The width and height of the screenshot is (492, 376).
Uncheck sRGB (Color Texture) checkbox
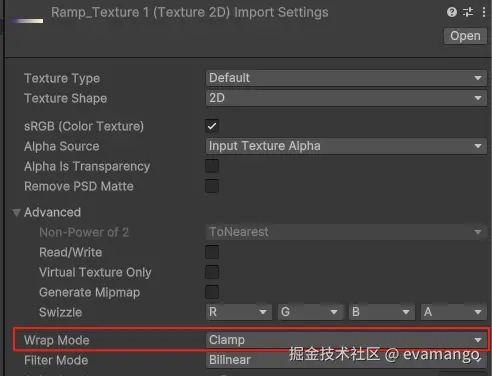pyautogui.click(x=212, y=126)
